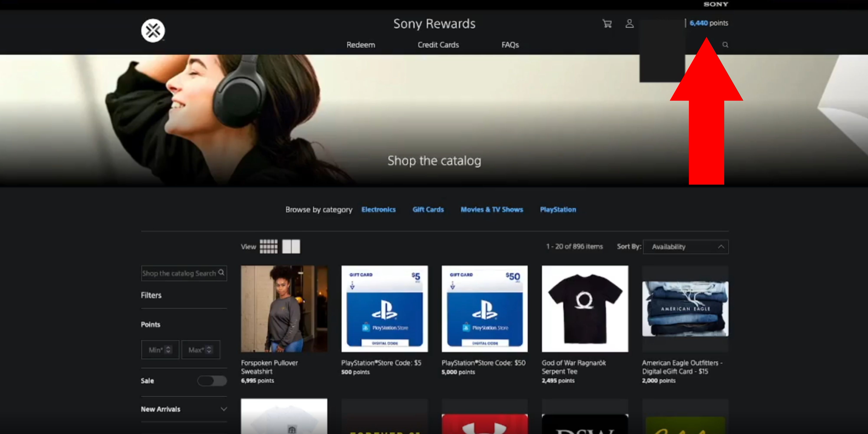Click the Filters heading

[x=151, y=295]
